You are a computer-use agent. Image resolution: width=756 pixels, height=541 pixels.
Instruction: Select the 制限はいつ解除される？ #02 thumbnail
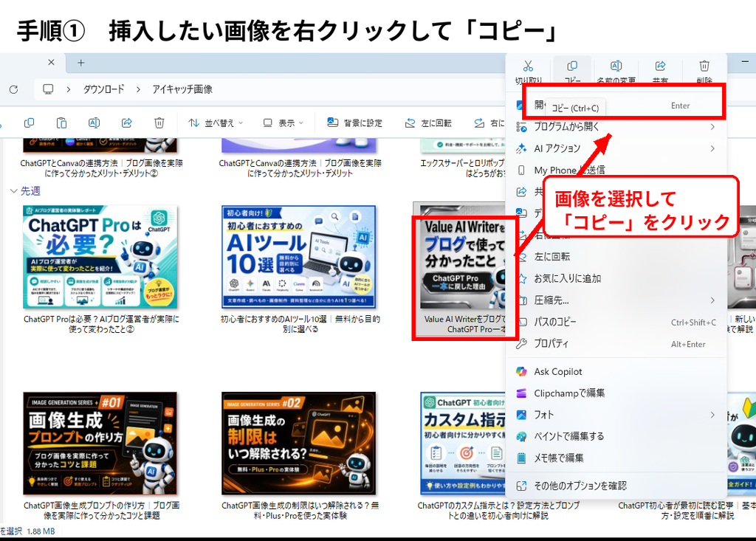[298, 444]
